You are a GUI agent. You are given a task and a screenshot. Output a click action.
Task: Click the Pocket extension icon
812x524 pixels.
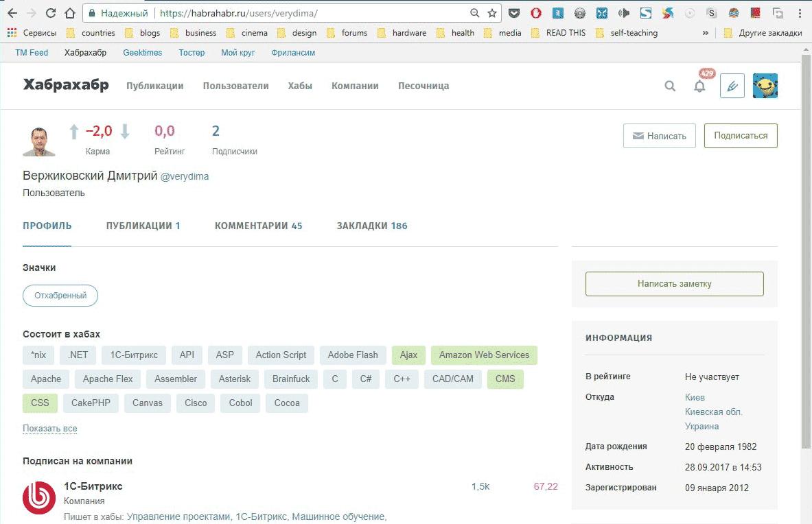513,13
